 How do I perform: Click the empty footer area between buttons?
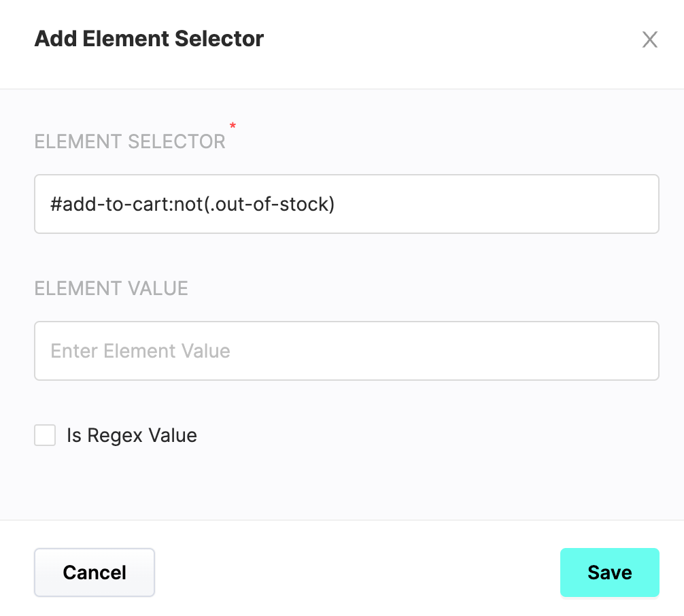(x=357, y=572)
